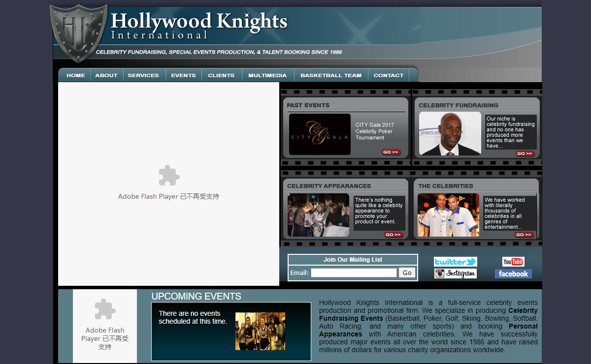Viewport: 591px width, 364px height.
Task: Click the CELEBRITY APPEARANCES heading
Action: [329, 186]
